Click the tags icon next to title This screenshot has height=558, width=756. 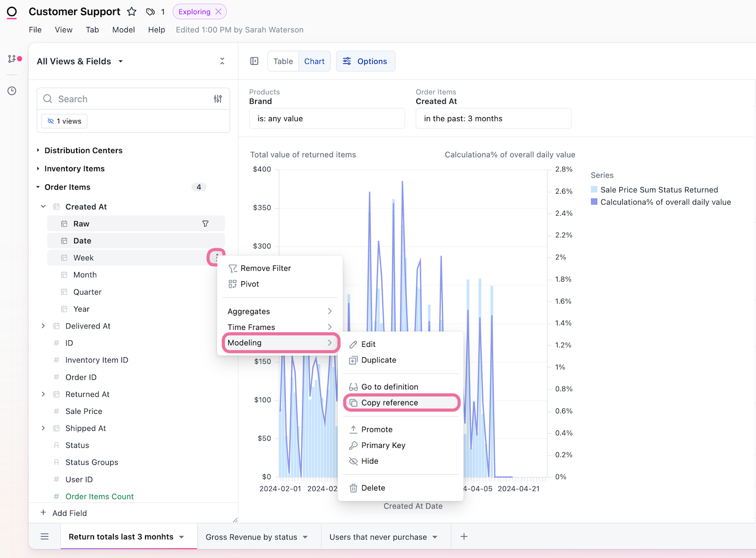(x=150, y=12)
